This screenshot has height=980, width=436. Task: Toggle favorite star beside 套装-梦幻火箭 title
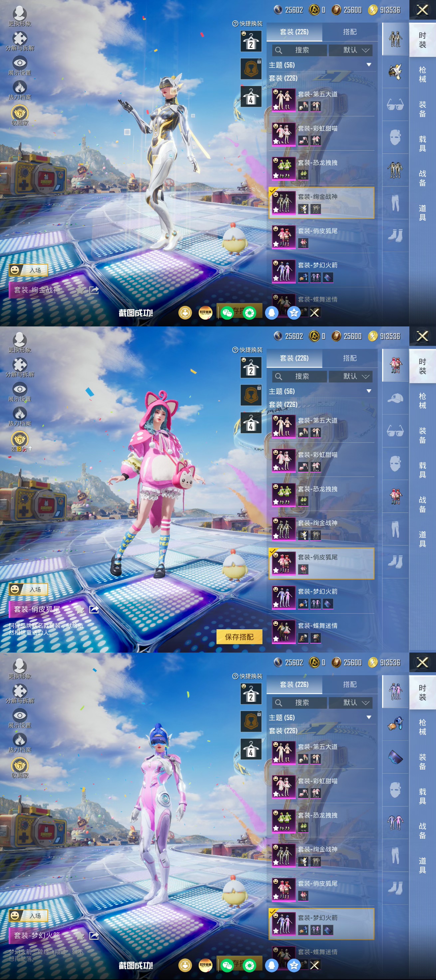(80, 935)
